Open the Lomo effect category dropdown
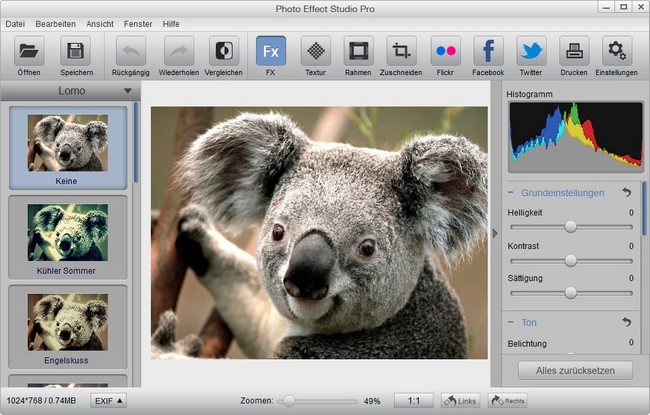 pos(127,91)
